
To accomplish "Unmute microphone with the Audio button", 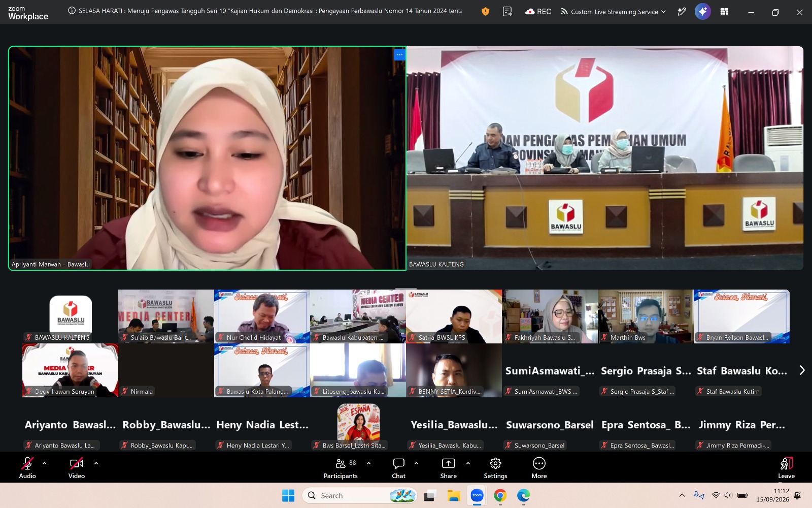I will click(x=27, y=467).
